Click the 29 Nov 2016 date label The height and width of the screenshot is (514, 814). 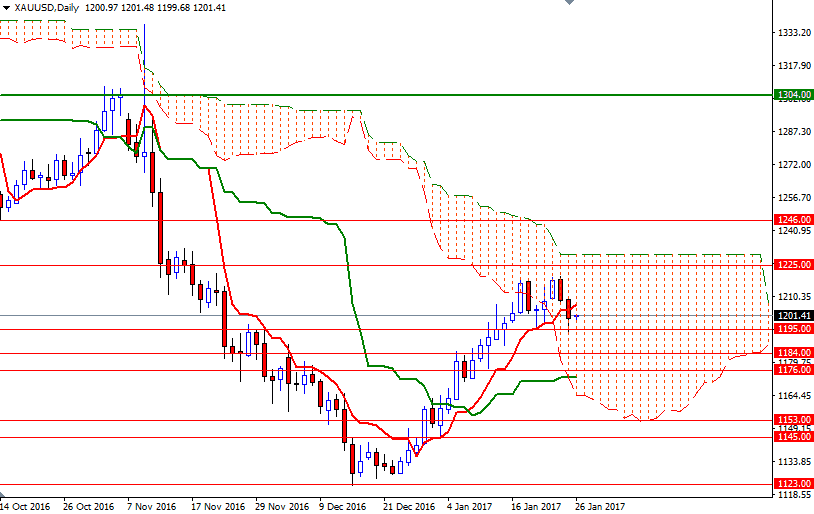[x=282, y=506]
